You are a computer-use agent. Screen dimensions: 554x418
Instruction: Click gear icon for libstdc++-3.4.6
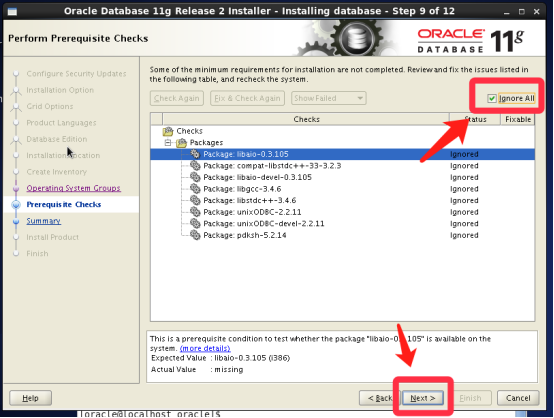click(x=195, y=200)
